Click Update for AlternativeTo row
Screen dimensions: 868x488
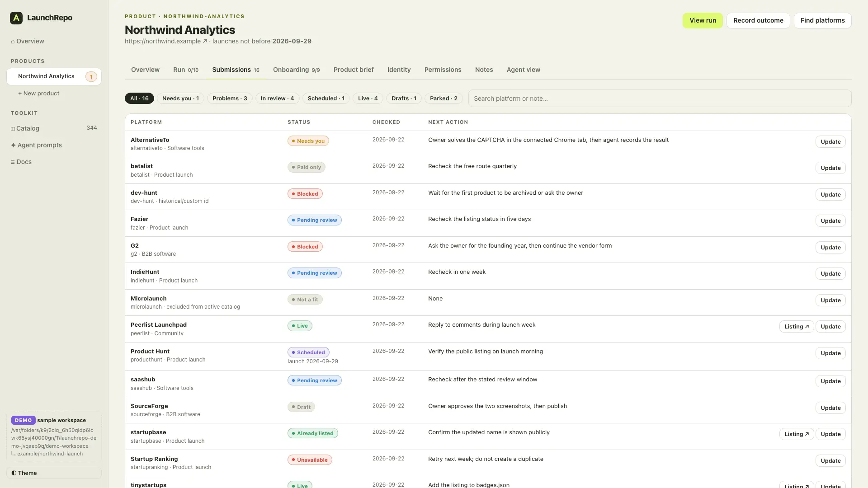[x=830, y=142]
